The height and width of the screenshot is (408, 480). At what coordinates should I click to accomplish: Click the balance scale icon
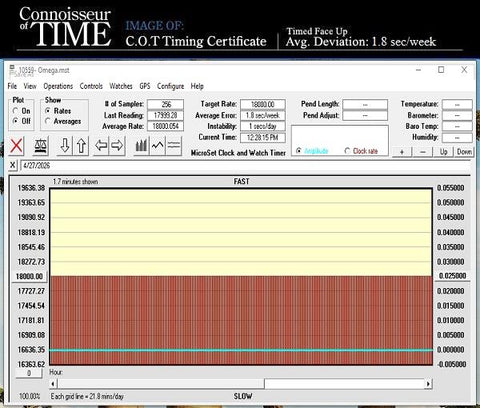pyautogui.click(x=41, y=146)
